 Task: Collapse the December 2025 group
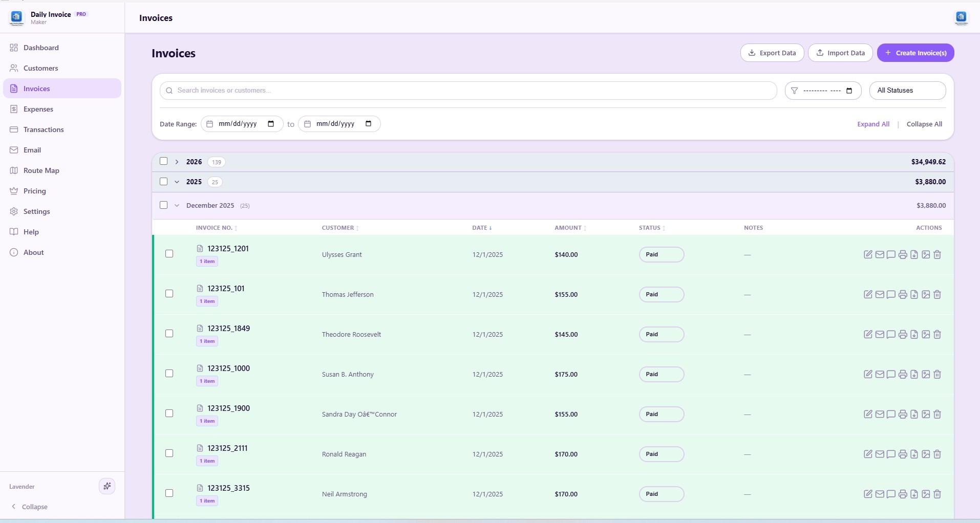[177, 205]
